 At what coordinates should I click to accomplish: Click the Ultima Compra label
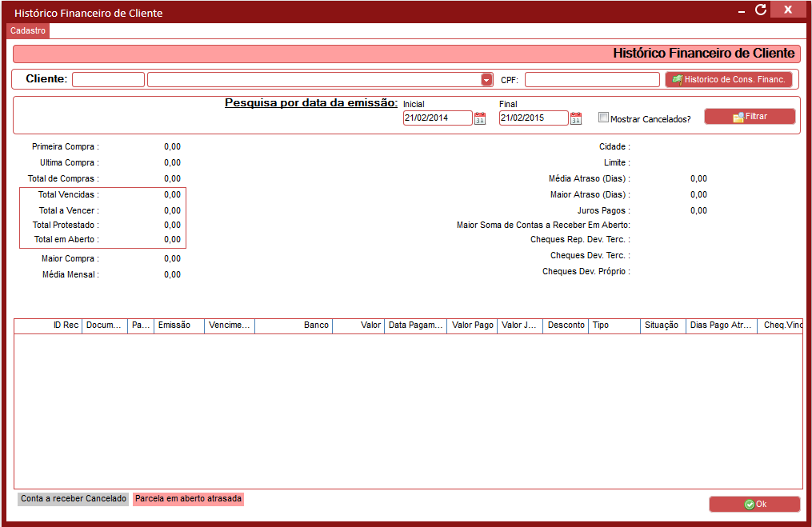point(70,162)
